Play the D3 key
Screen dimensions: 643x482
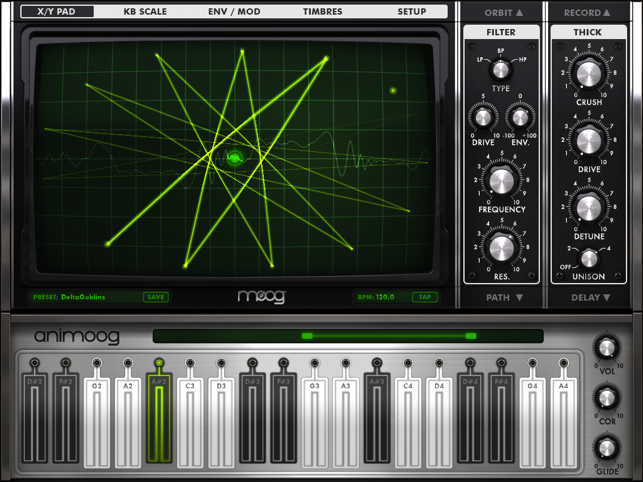click(221, 423)
